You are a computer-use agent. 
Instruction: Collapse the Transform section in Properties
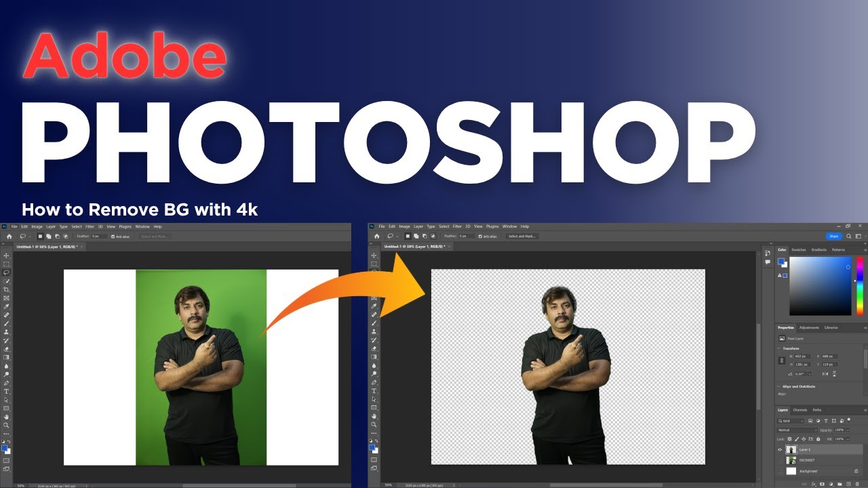coord(778,348)
